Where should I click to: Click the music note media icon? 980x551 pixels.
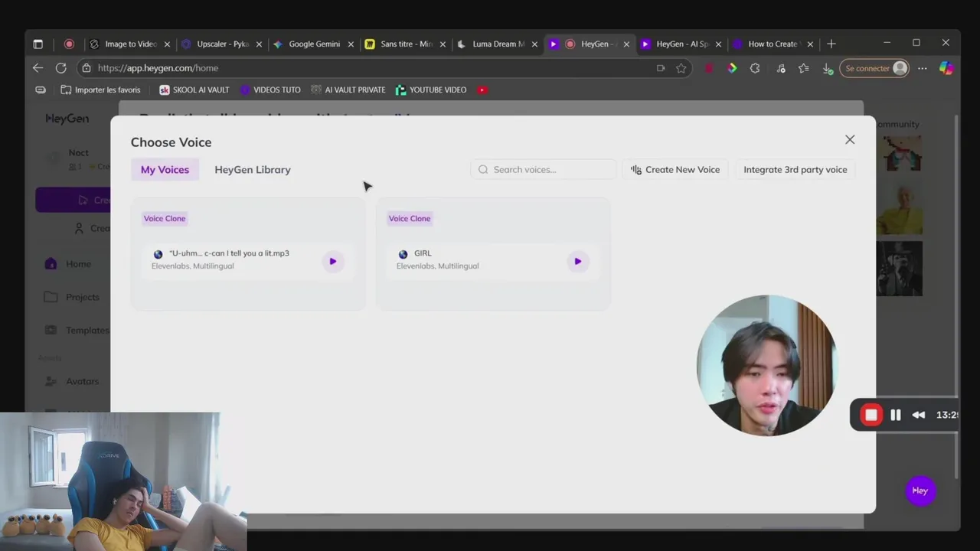[780, 68]
